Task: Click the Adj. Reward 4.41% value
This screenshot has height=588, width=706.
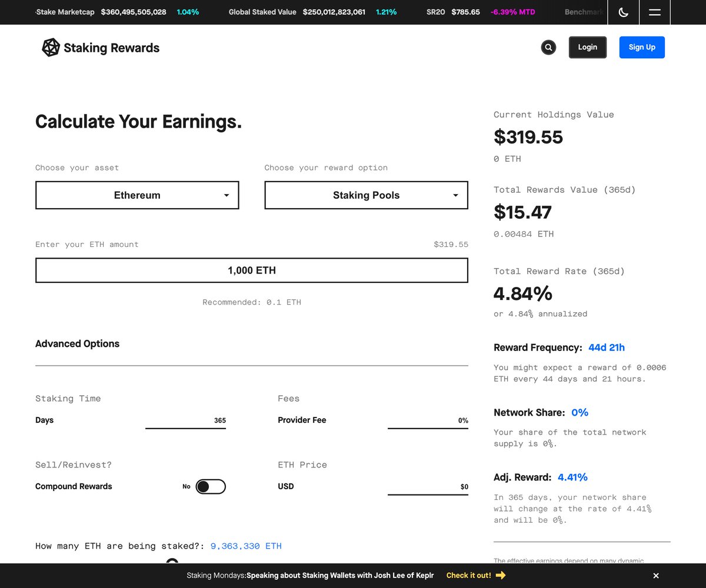Action: pyautogui.click(x=572, y=477)
